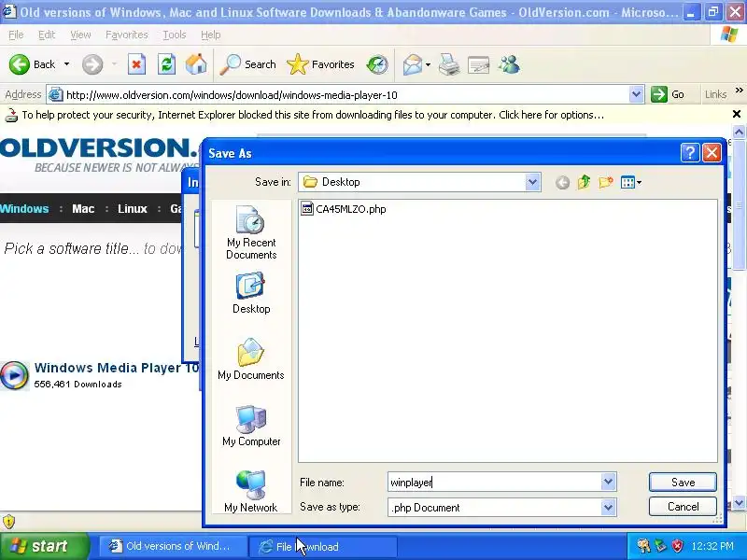Screen dimensions: 747x560
Task: Open the History clock icon
Action: (x=377, y=64)
